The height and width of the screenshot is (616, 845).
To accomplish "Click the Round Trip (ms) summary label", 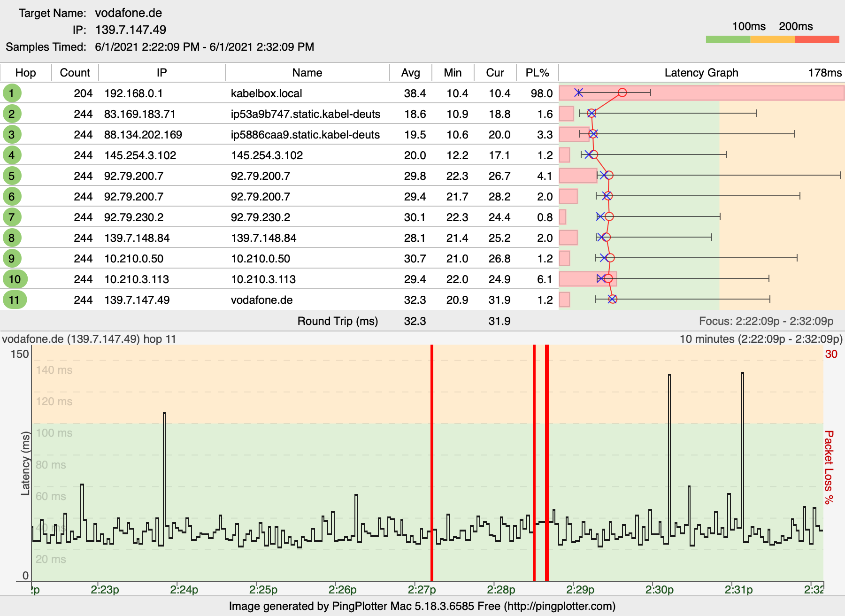I will click(x=338, y=321).
